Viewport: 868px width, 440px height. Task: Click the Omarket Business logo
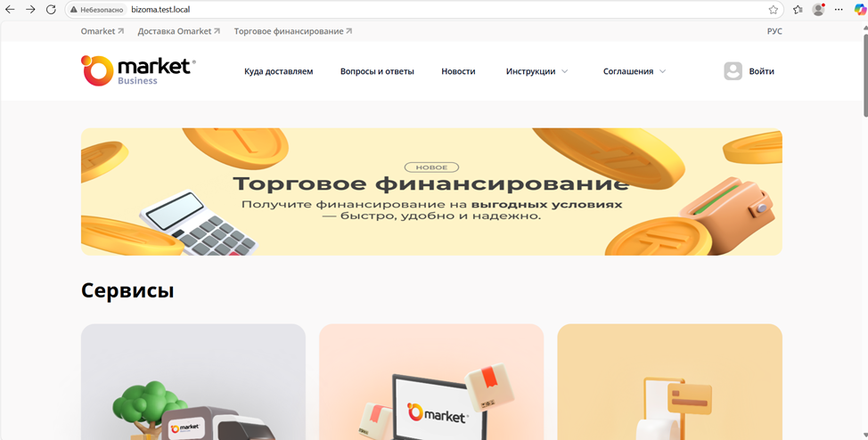(x=138, y=70)
